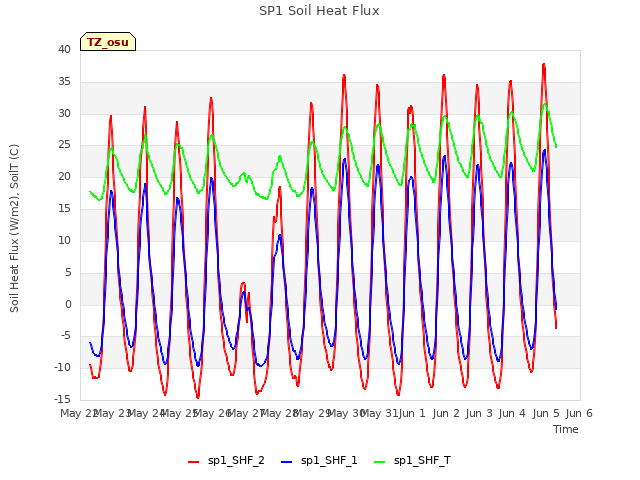This screenshot has height=480, width=640.
Task: Click the May 31 x-axis date label
Action: coord(379,413)
